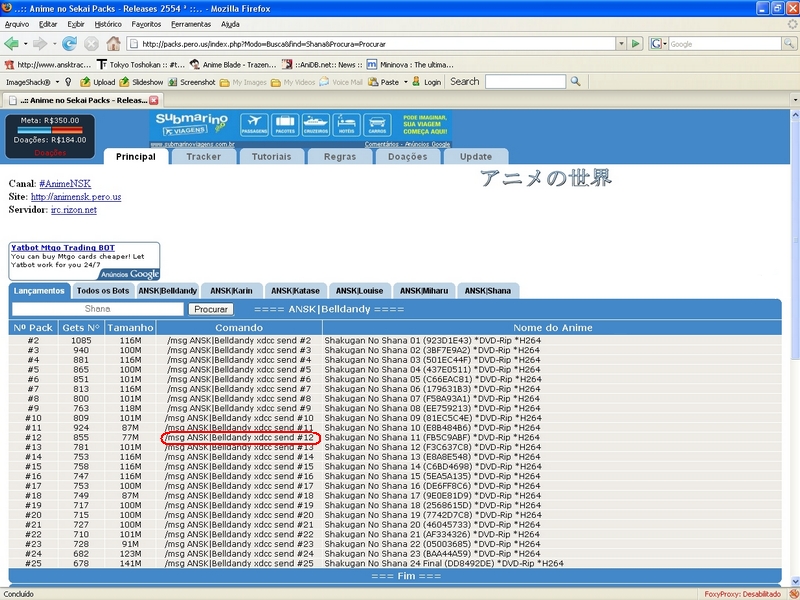Click the browser Back arrow button
This screenshot has height=600, width=800.
click(12, 44)
